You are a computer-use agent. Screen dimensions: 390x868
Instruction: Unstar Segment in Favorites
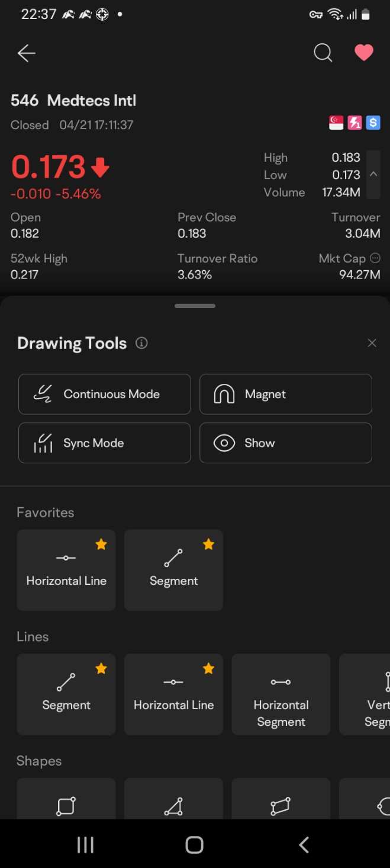(208, 544)
